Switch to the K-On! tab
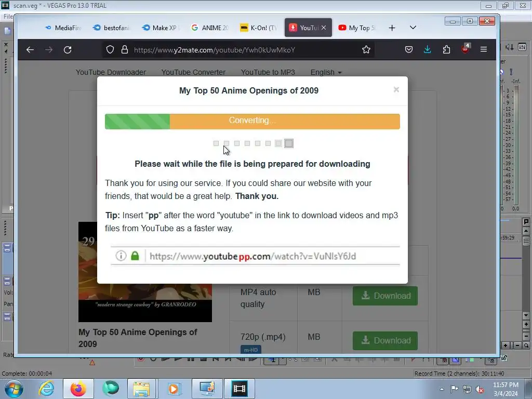The image size is (532, 399). click(258, 28)
